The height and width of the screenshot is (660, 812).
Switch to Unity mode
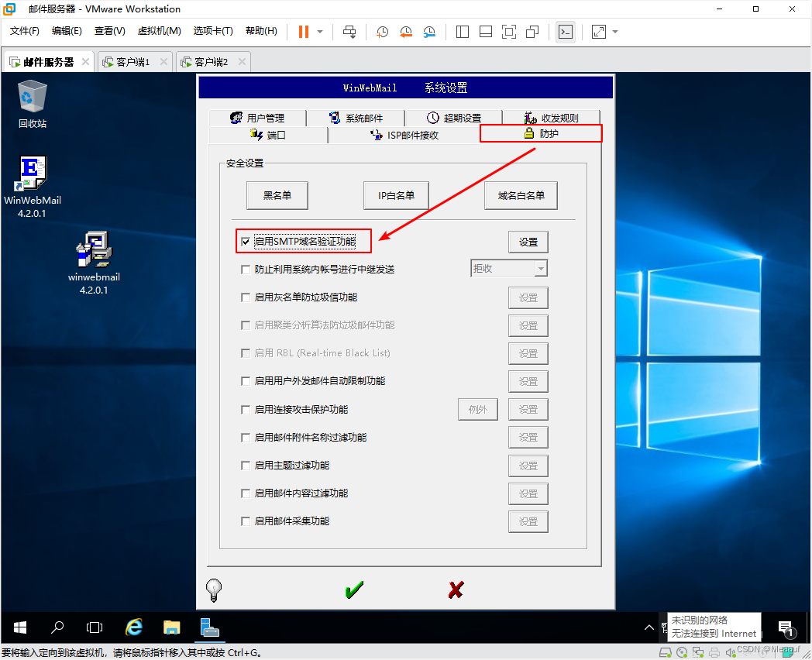pos(532,32)
